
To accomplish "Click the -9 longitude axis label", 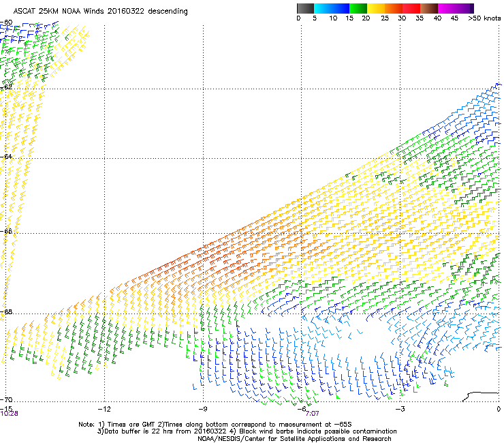I will coord(203,409).
